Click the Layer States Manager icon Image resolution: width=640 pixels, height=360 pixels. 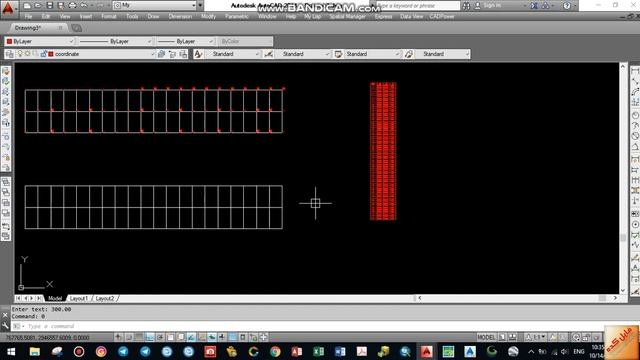(183, 54)
